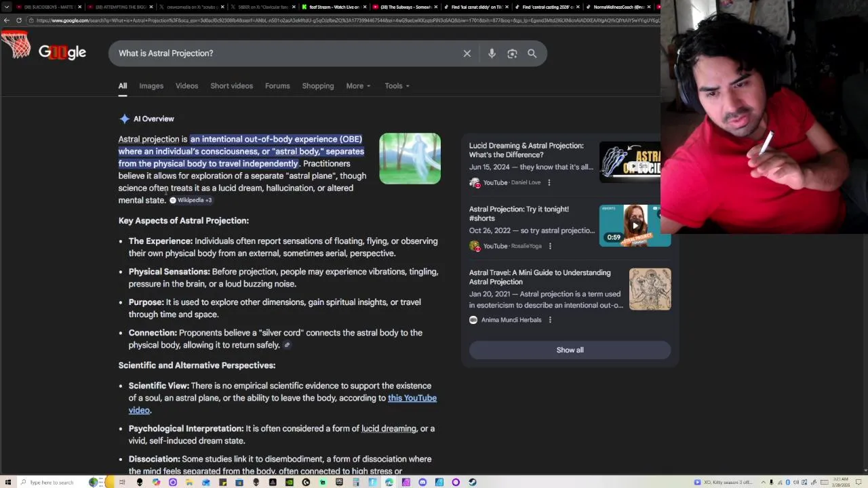Open the Tools dropdown
868x488 pixels.
(397, 86)
